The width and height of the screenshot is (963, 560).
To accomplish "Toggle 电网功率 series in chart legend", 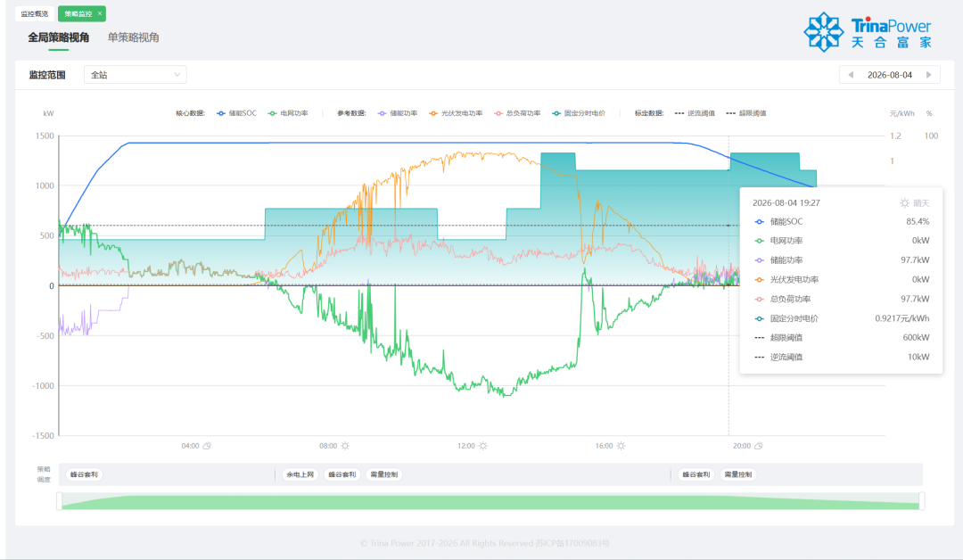I will pos(288,113).
